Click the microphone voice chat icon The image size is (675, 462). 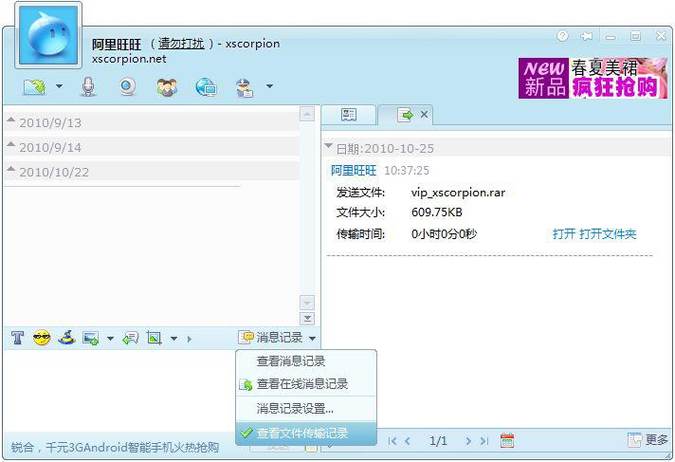point(89,87)
